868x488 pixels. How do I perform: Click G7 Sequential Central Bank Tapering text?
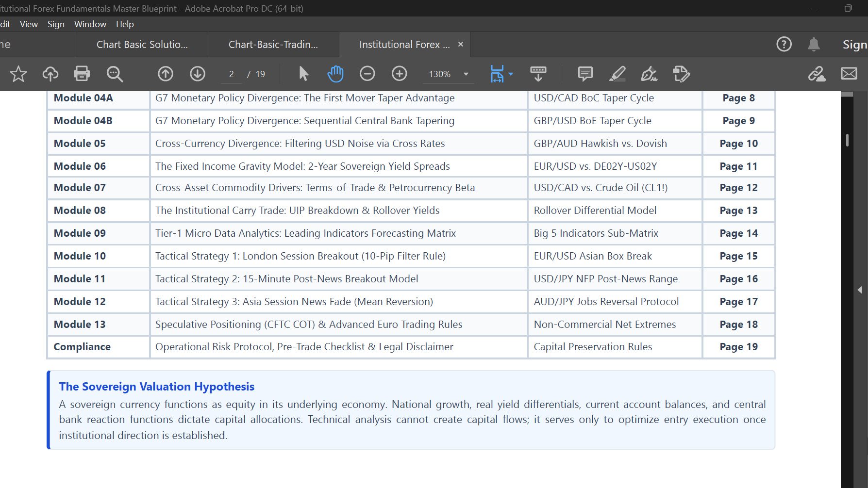(305, 121)
